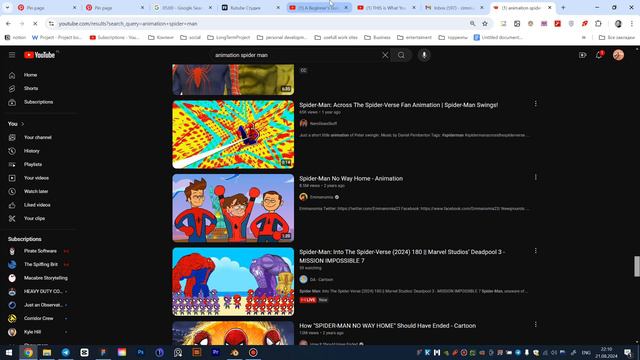Open the Create video camera icon
The image size is (640, 360).
(582, 55)
